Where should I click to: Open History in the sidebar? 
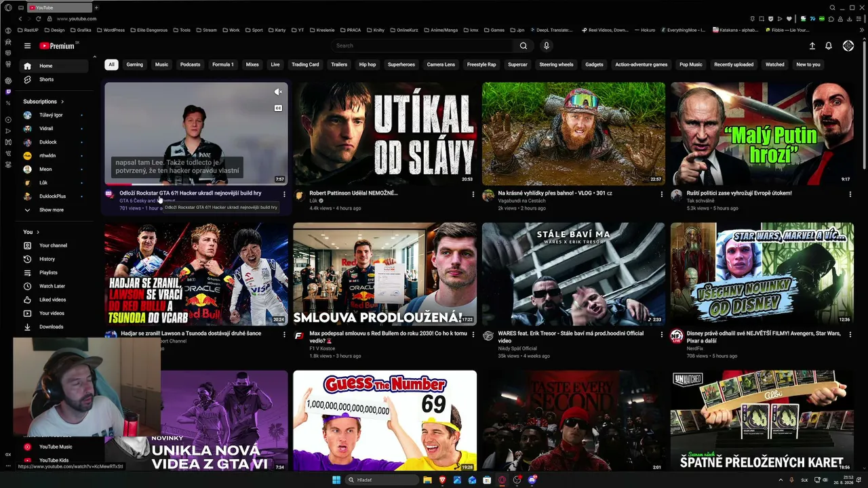[x=54, y=259]
